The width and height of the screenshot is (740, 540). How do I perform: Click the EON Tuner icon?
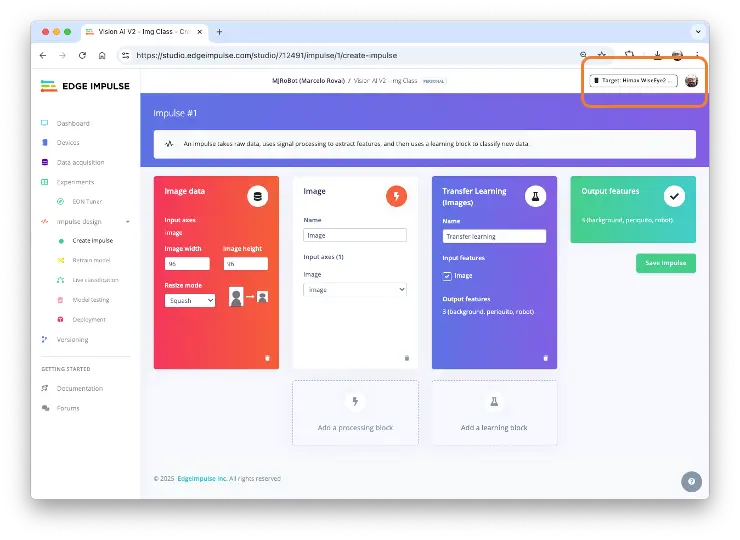pos(61,201)
